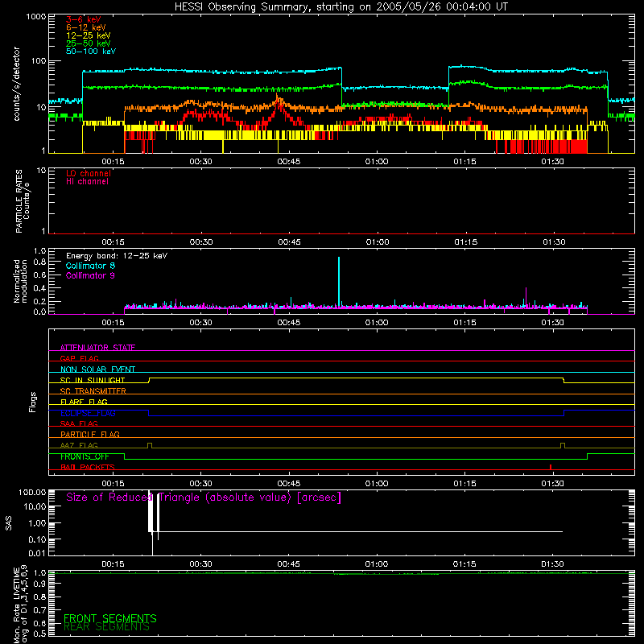Click the magenta Collimator 9 spike near 01:25

pyautogui.click(x=526, y=297)
